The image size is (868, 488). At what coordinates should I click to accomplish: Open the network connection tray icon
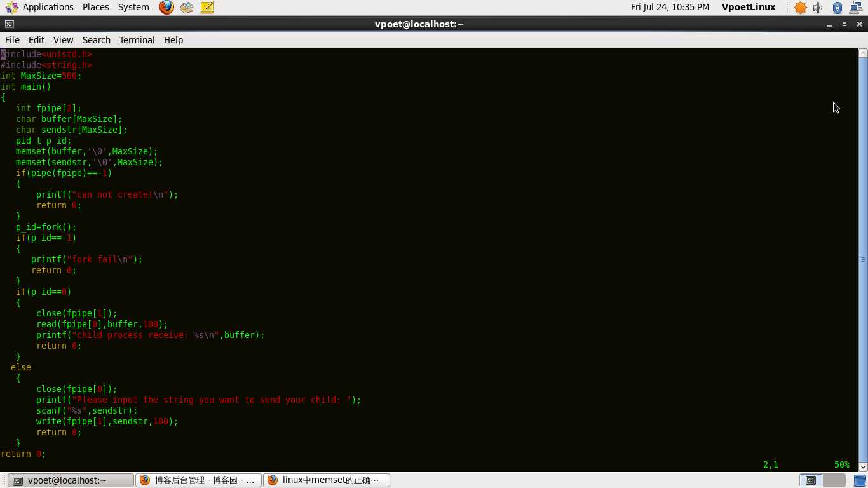pos(856,8)
